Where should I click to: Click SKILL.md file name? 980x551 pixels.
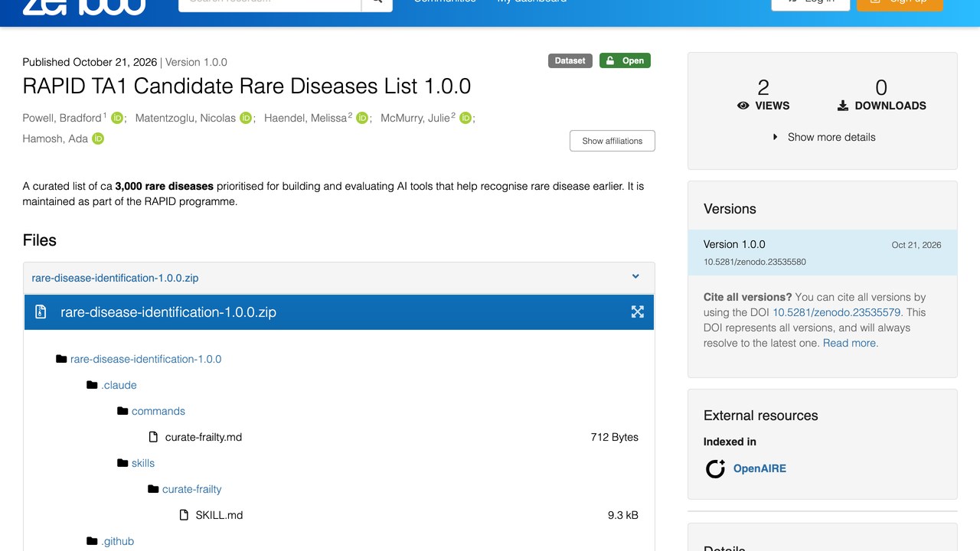tap(219, 515)
